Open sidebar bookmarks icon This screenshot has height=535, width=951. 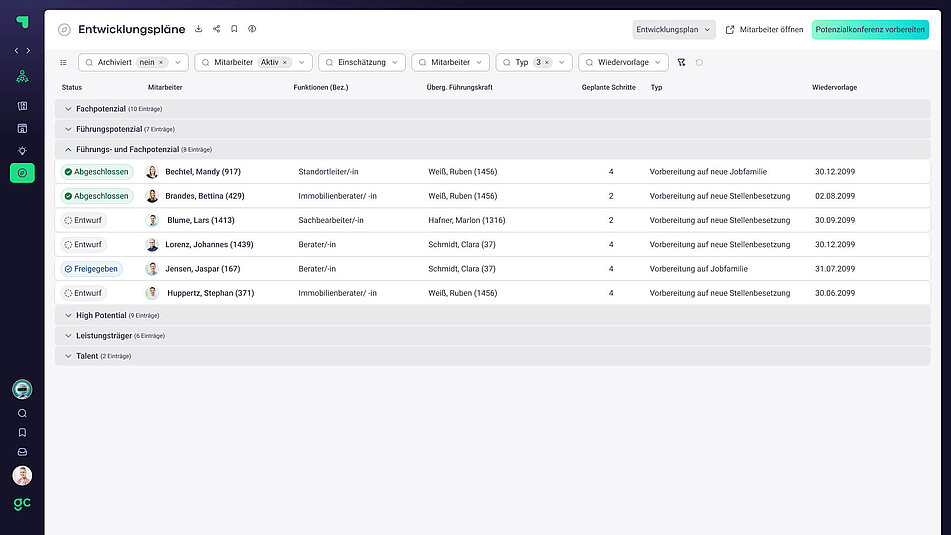click(22, 432)
